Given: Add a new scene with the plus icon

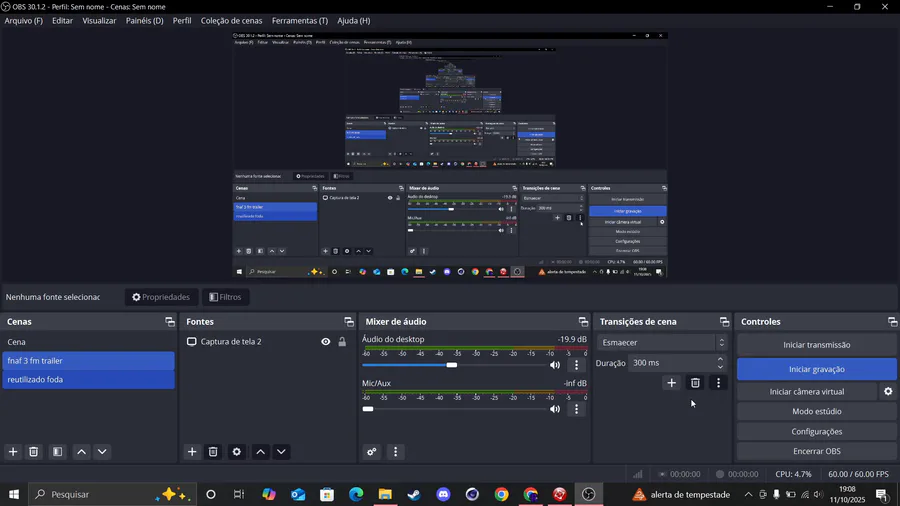Looking at the screenshot, I should (x=13, y=451).
